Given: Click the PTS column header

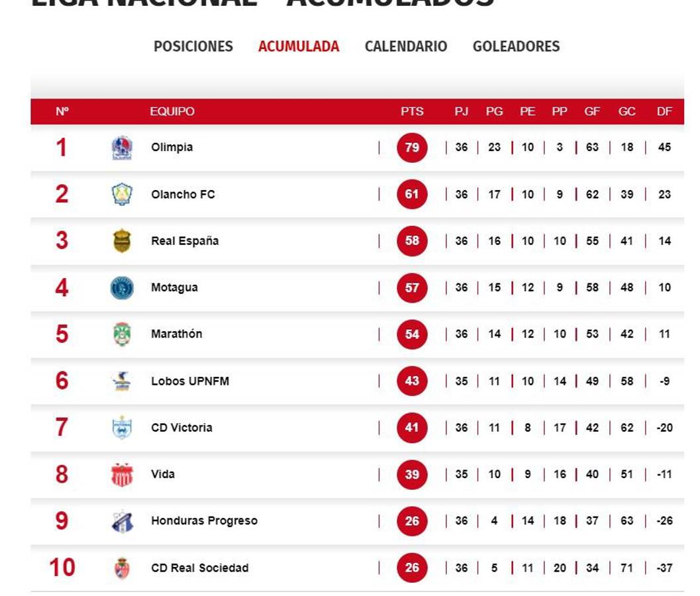Looking at the screenshot, I should (412, 112).
